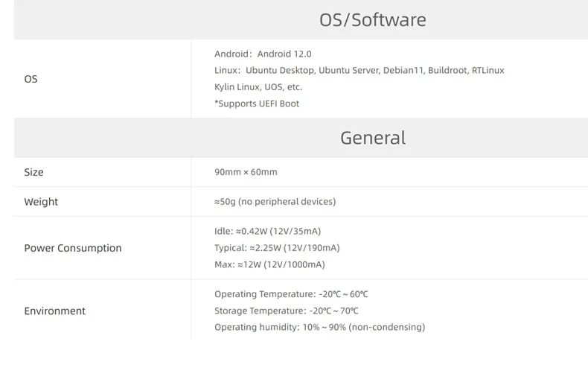This screenshot has width=588, height=385.
Task: Click the Operating humidity line
Action: [x=319, y=327]
